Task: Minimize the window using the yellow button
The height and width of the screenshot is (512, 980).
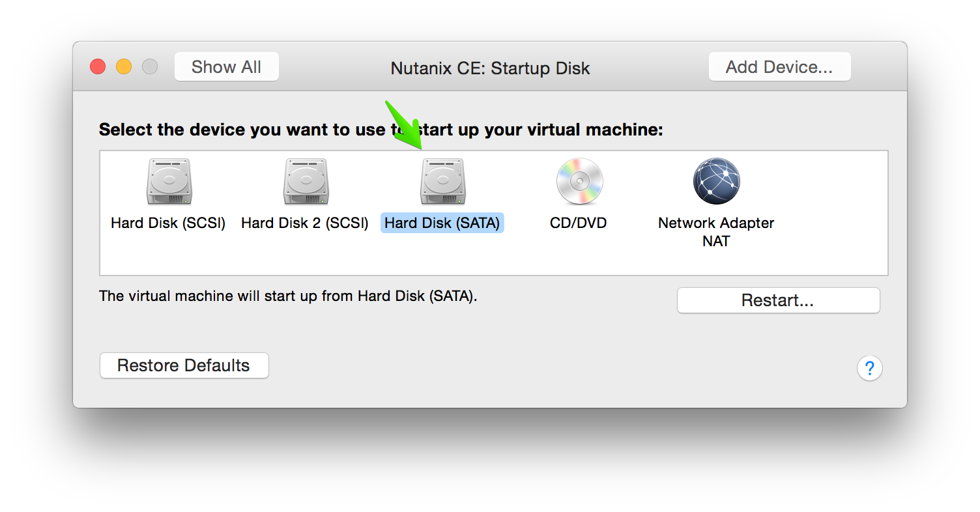Action: click(124, 66)
